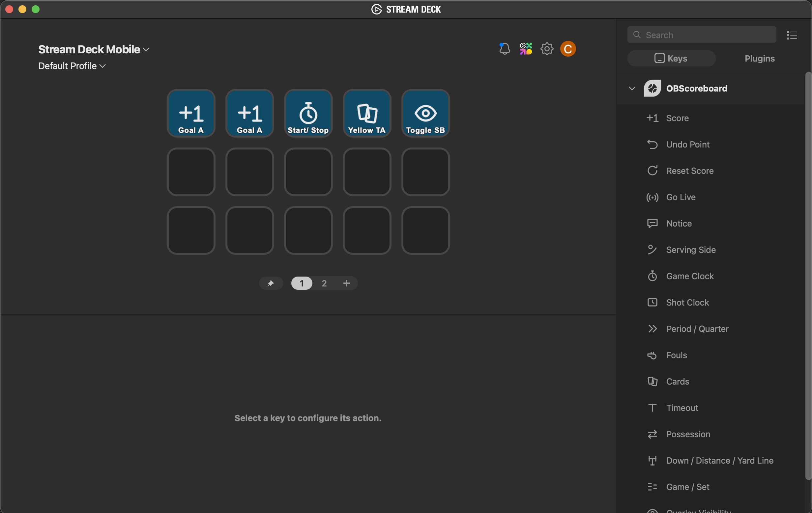Image resolution: width=812 pixels, height=513 pixels.
Task: Click the Search actions field
Action: click(x=701, y=35)
